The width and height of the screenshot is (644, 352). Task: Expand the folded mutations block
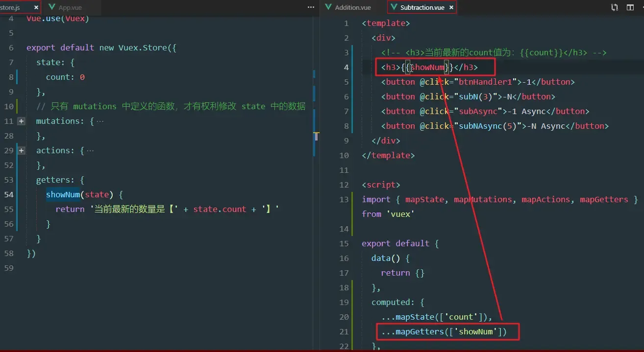coord(22,121)
